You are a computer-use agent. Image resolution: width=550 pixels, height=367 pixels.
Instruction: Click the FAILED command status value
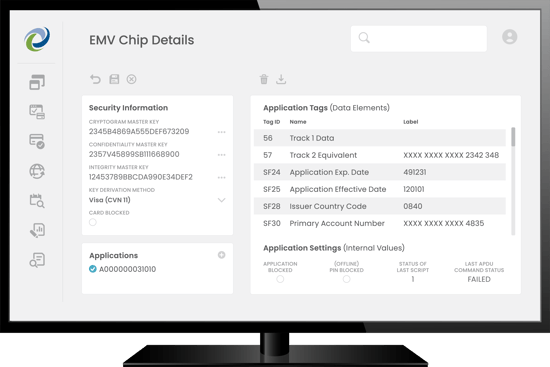coord(479,279)
